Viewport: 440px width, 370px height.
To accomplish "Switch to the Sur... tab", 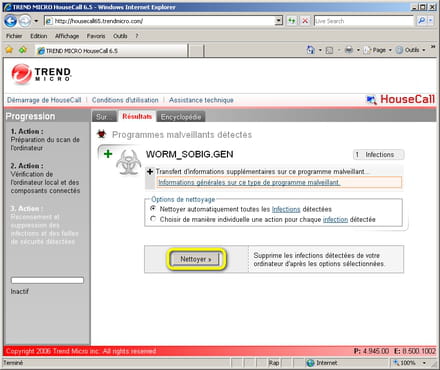I will click(x=104, y=117).
